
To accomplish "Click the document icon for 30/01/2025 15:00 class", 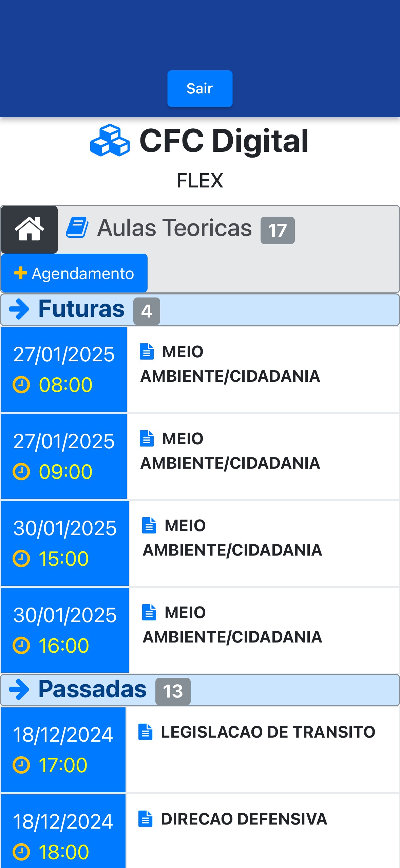I will pos(149,525).
